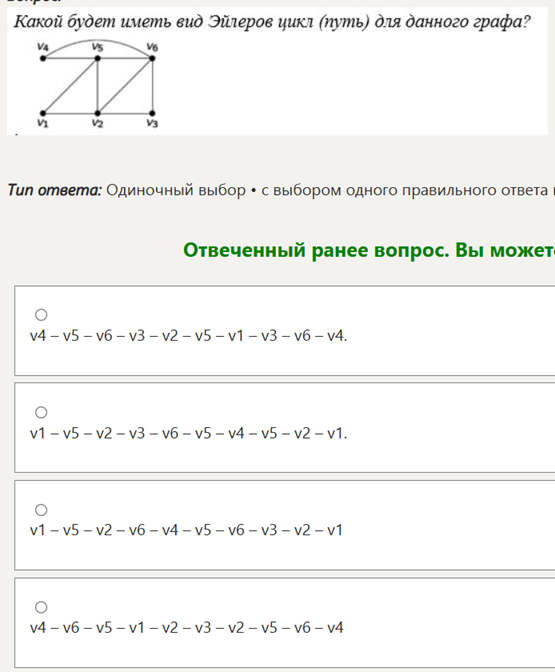Click the curved arc edge above v5
The height and width of the screenshot is (672, 555).
point(98,41)
